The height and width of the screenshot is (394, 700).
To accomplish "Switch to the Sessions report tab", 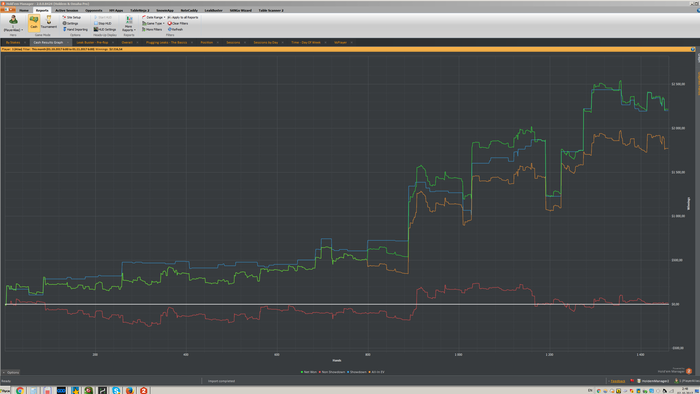I will click(233, 42).
